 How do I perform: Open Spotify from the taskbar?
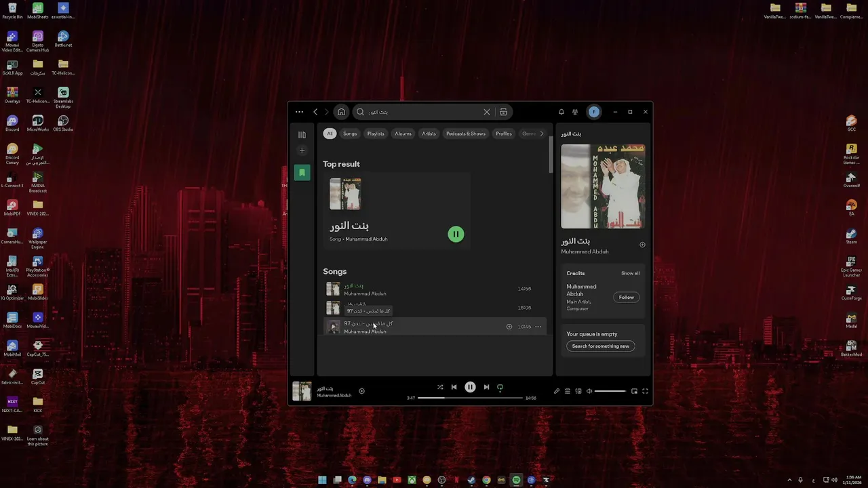coord(516,480)
